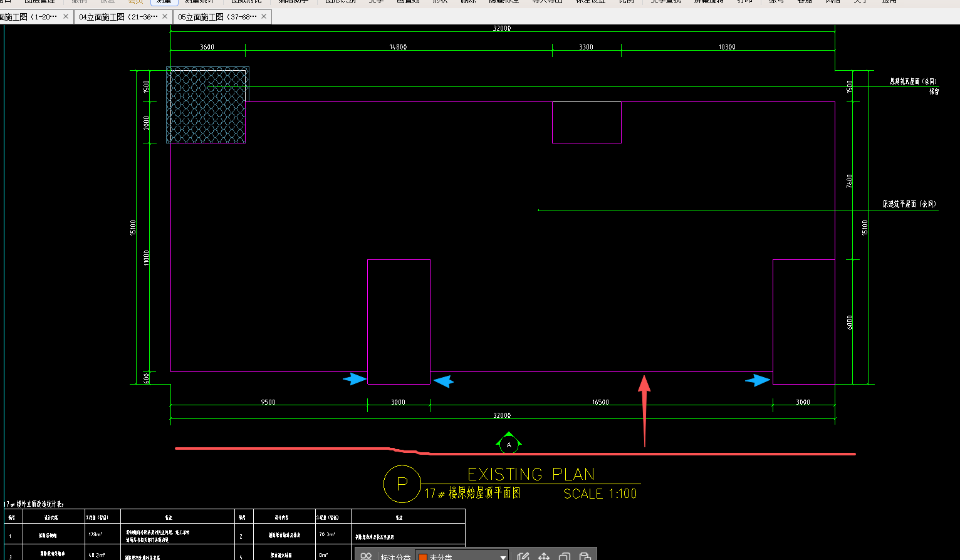Viewport: 960px width, 560px height.
Task: Select the circled P drawing title symbol
Action: 402,484
